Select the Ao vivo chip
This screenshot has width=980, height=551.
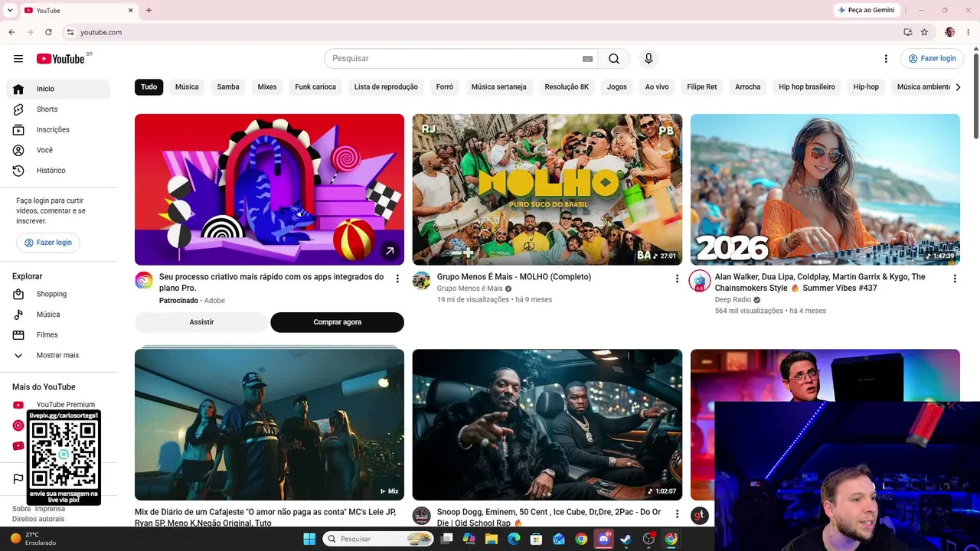tap(657, 87)
